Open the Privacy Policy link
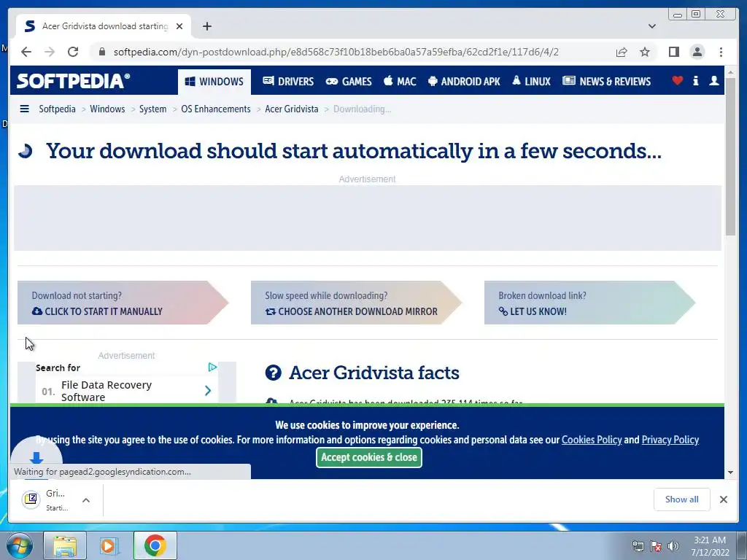 point(670,440)
